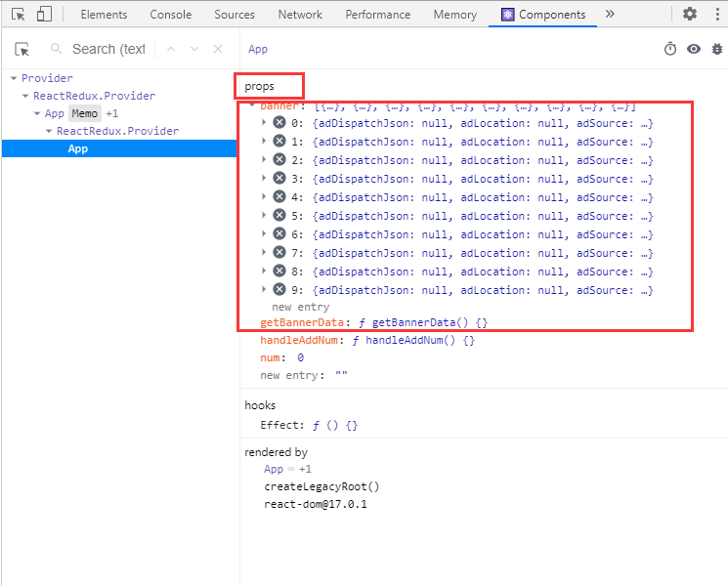Delete banner entry 9 with the X icon
Screen dimensions: 728x586
coord(279,290)
